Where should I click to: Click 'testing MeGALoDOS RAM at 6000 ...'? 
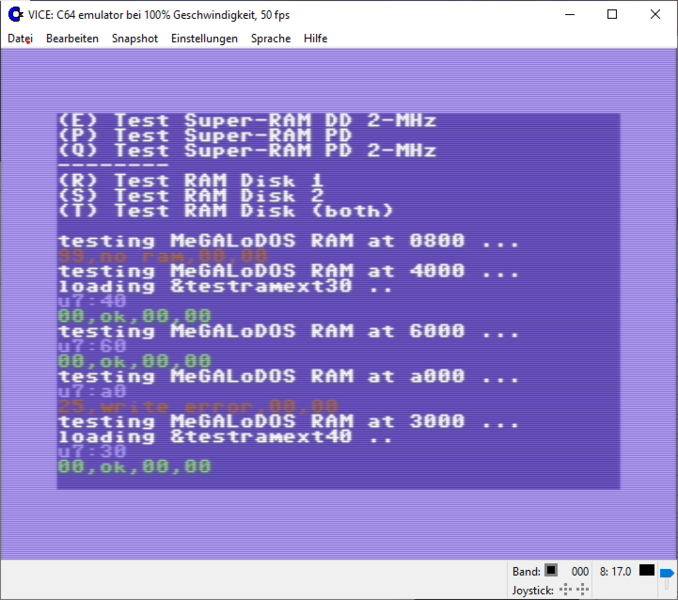288,331
